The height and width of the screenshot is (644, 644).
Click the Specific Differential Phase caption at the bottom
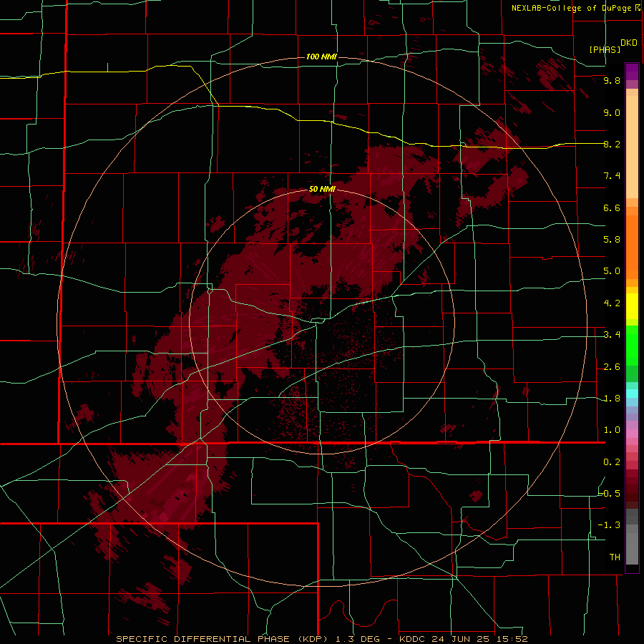[321, 639]
